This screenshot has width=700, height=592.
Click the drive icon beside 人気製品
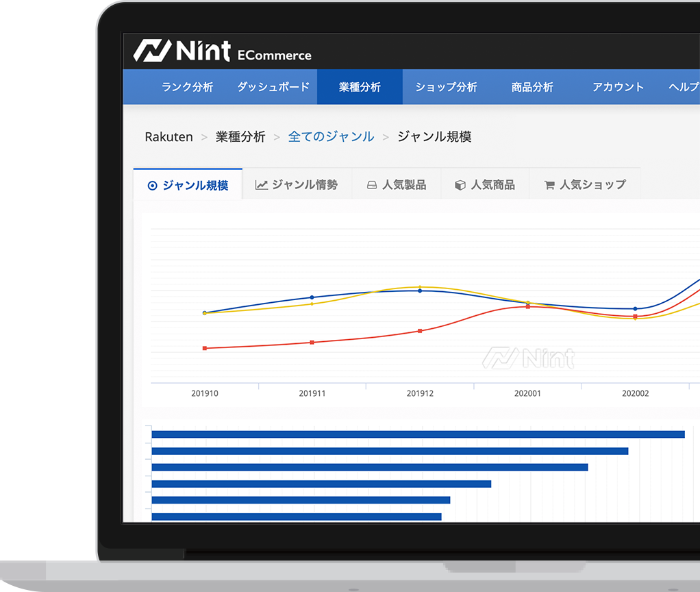pyautogui.click(x=371, y=185)
